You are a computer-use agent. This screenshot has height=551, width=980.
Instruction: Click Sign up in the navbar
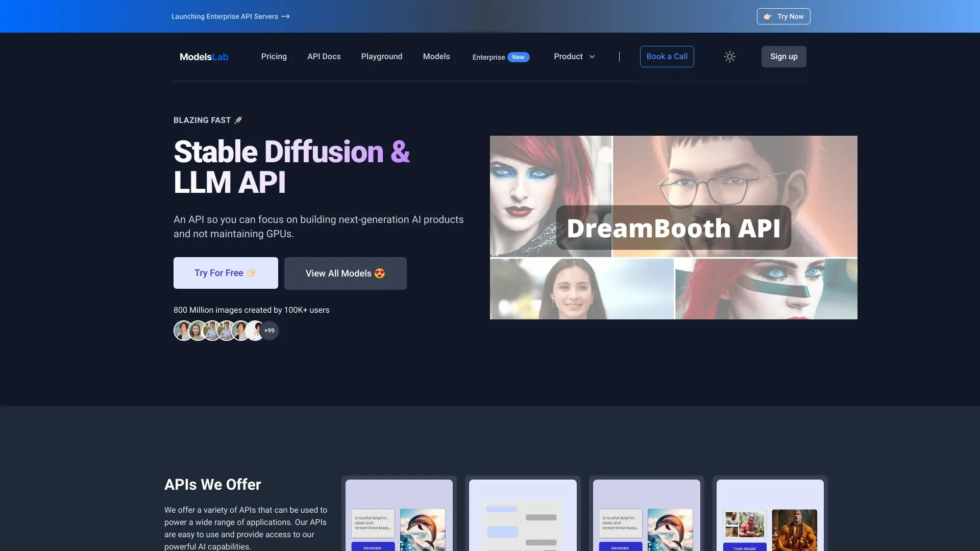[x=783, y=57]
